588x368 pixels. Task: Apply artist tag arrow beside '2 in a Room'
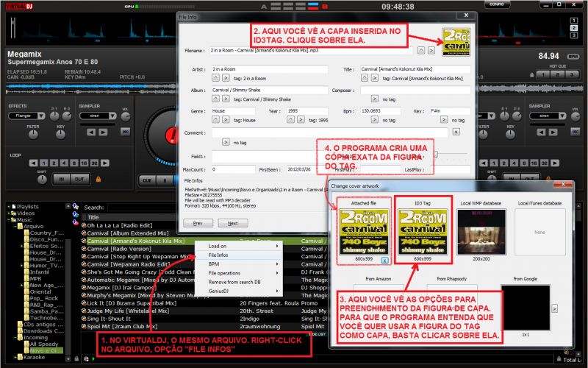(226, 78)
